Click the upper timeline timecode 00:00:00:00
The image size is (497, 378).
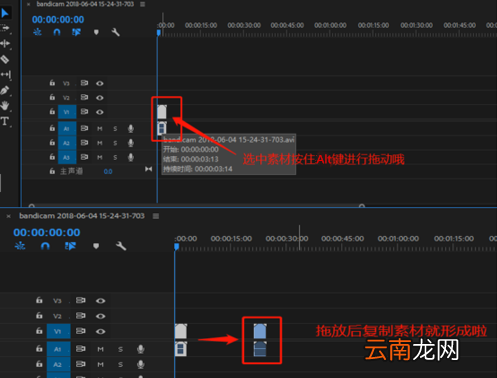(x=58, y=20)
